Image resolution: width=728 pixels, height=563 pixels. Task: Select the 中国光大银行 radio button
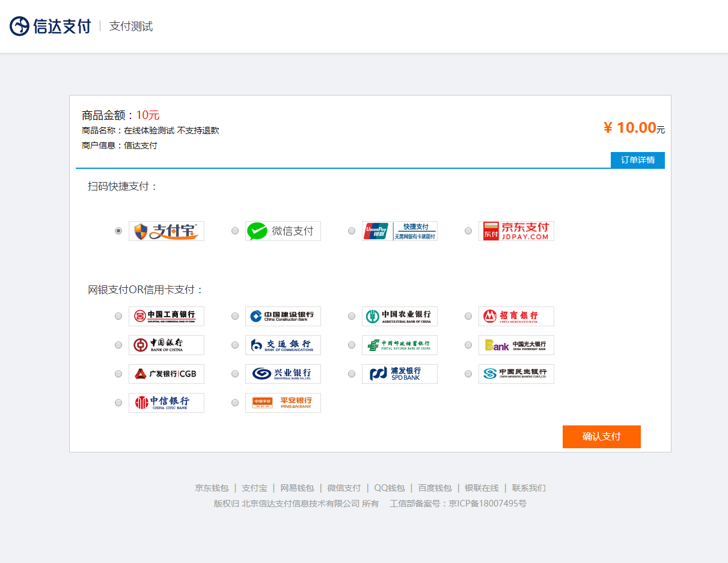(x=468, y=345)
